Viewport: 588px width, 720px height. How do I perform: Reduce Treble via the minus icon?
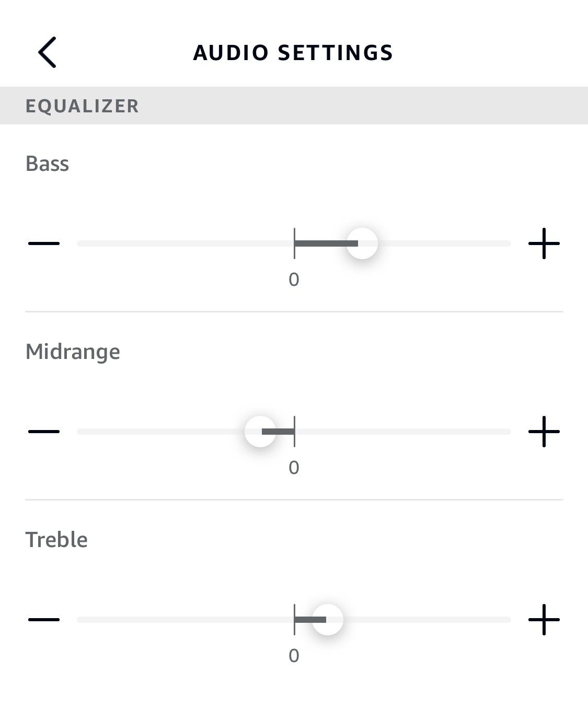(x=44, y=620)
